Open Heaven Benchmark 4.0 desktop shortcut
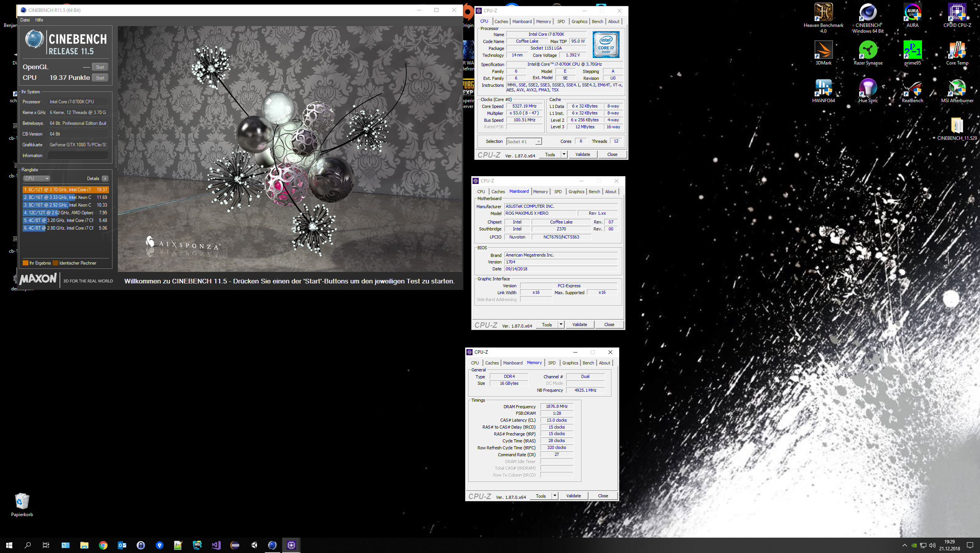This screenshot has height=553, width=980. pos(823,18)
